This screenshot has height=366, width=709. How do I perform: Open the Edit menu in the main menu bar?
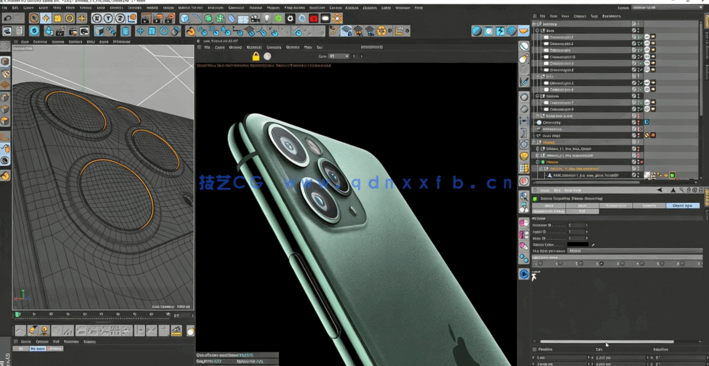pos(16,8)
